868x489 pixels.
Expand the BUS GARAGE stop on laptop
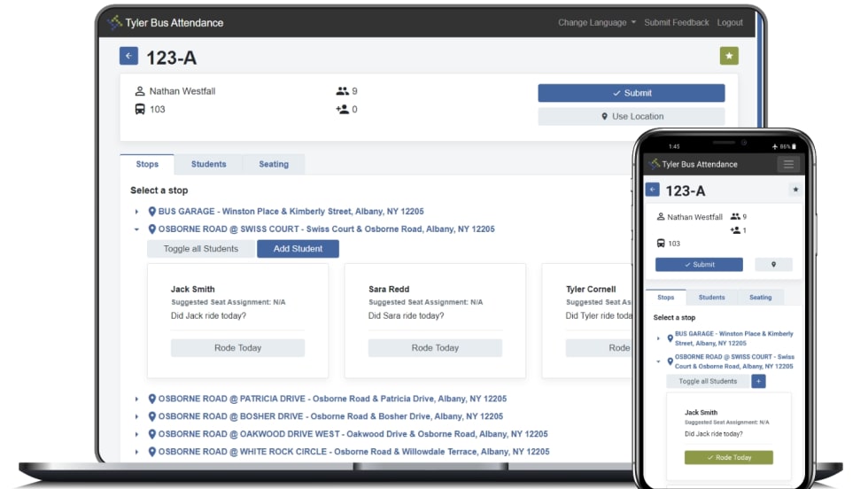[136, 212]
